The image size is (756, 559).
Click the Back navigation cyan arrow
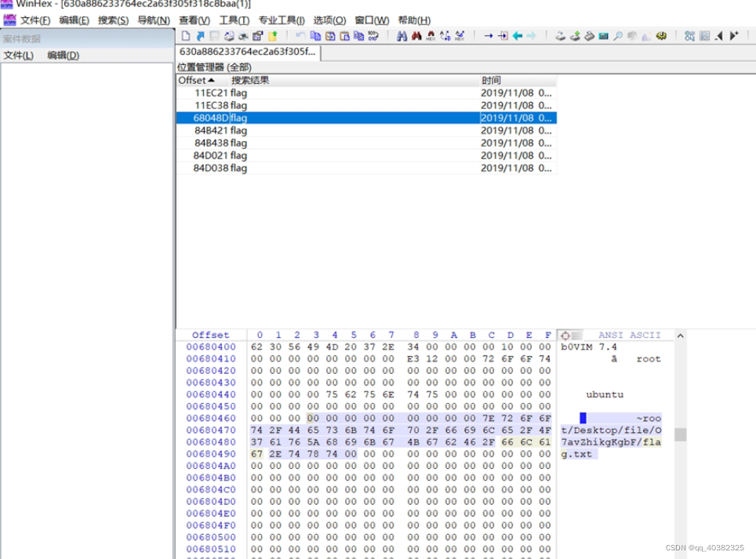click(518, 35)
